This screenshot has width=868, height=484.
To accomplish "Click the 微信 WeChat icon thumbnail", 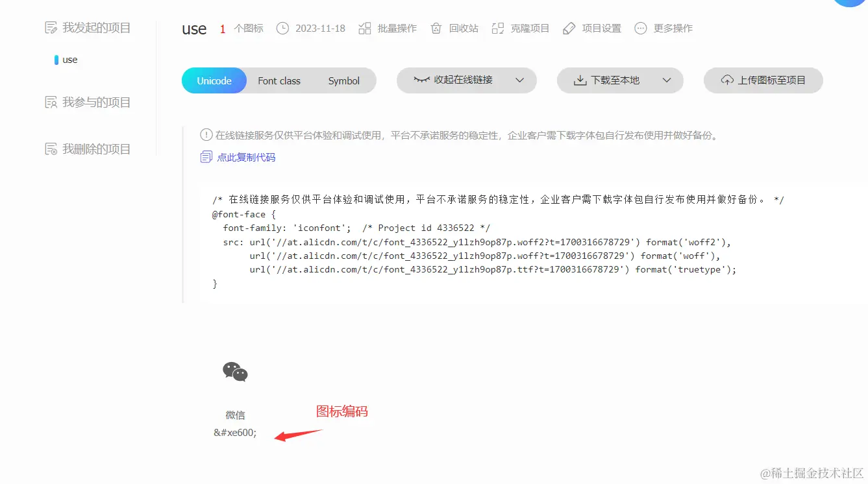I will [235, 372].
